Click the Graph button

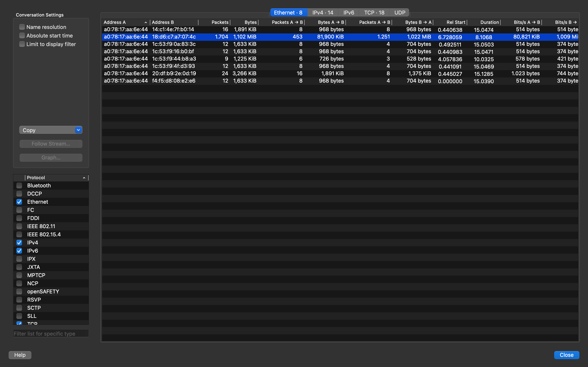pos(51,157)
